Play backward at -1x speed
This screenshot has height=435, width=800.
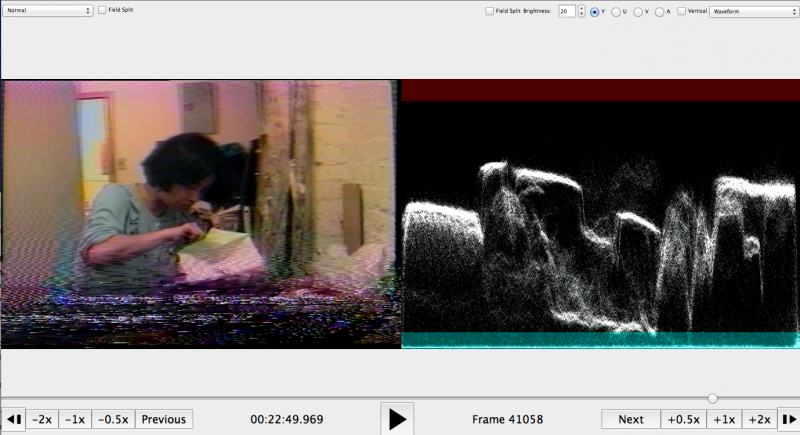(x=75, y=419)
